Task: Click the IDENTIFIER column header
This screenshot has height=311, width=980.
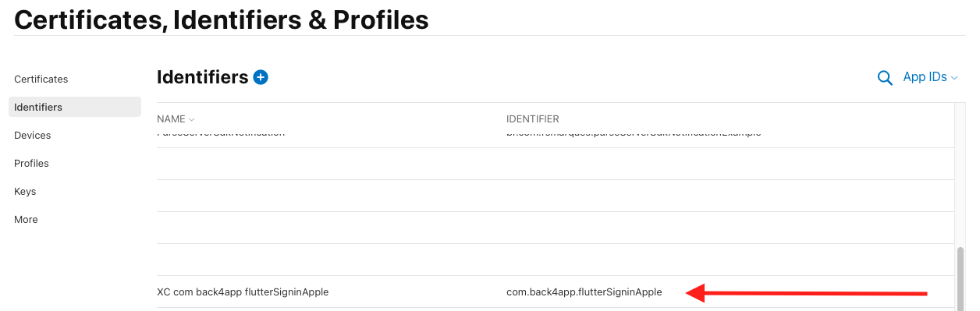Action: pos(533,119)
